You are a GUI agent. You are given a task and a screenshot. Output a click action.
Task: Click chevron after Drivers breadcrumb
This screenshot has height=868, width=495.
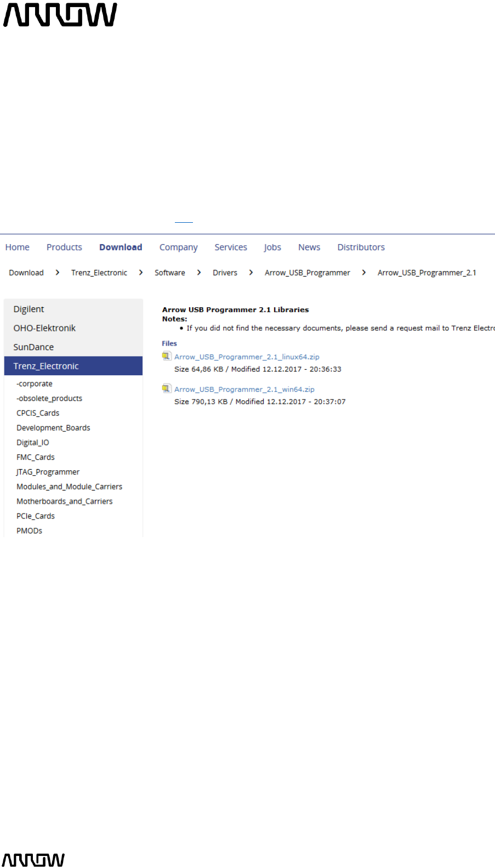tap(251, 273)
